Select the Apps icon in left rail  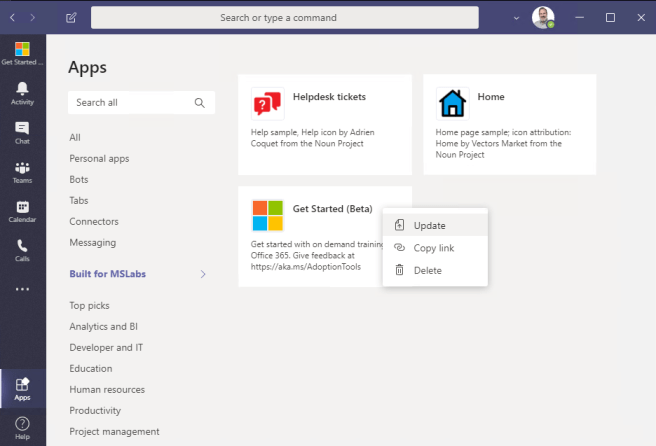point(22,389)
